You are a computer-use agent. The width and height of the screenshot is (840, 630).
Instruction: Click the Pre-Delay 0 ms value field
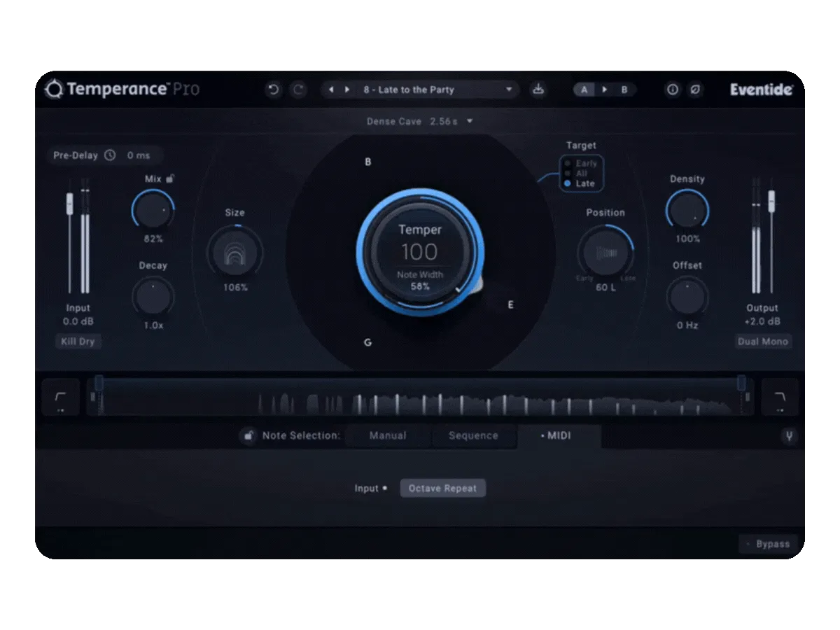click(x=139, y=155)
